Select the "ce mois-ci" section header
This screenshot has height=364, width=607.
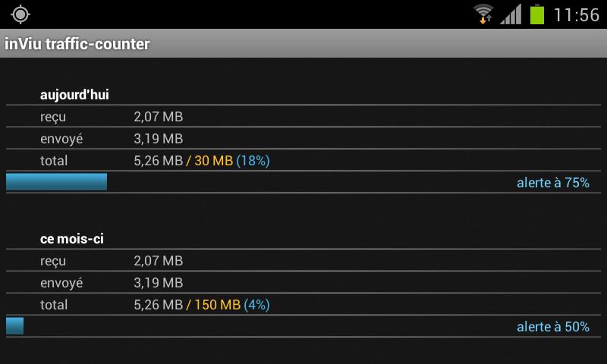point(72,239)
